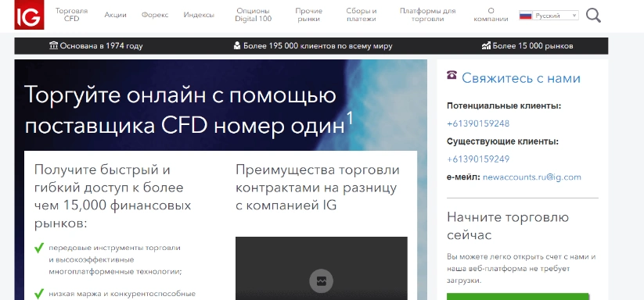
Task: Click the newaccounts.ru@ig.com email link
Action: pos(532,177)
